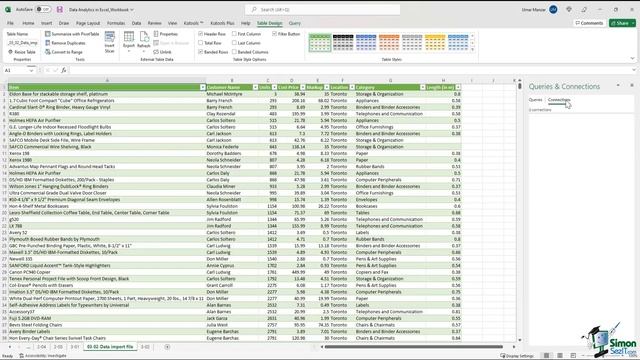Image resolution: width=640 pixels, height=360 pixels.
Task: Open Customer Name filter dropdown
Action: click(x=255, y=87)
